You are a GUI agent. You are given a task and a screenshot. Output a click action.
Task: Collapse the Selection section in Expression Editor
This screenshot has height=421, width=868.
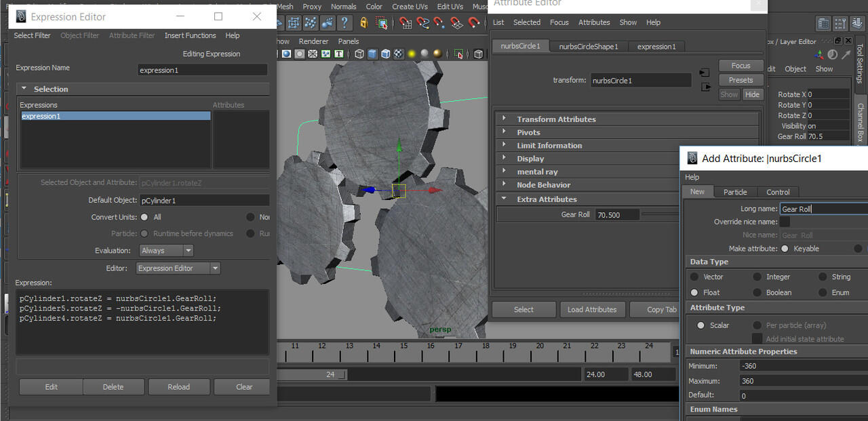(24, 89)
